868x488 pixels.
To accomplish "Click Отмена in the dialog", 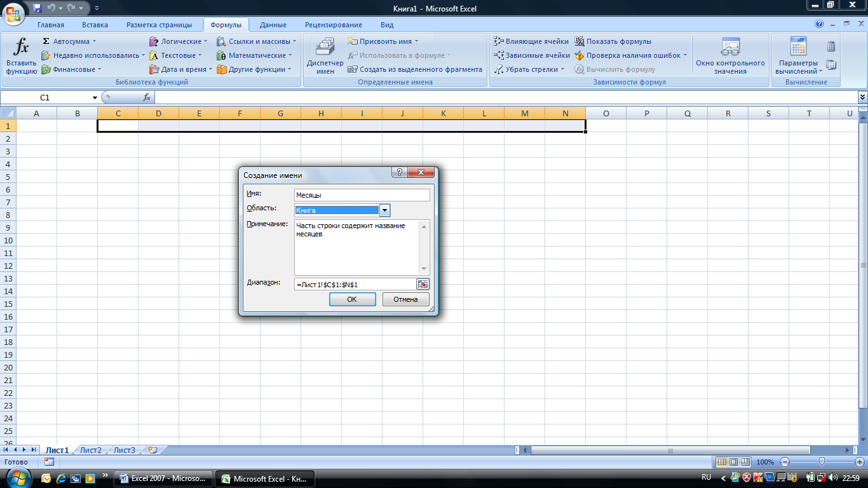I will (405, 299).
